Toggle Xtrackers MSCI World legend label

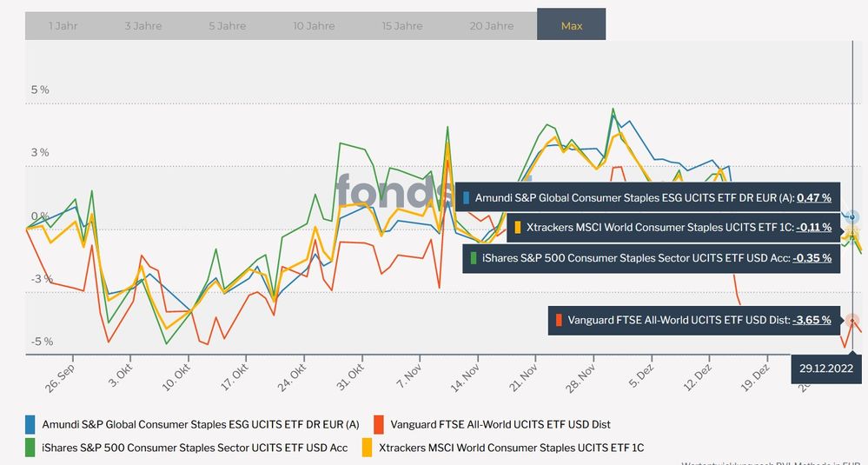(517, 447)
